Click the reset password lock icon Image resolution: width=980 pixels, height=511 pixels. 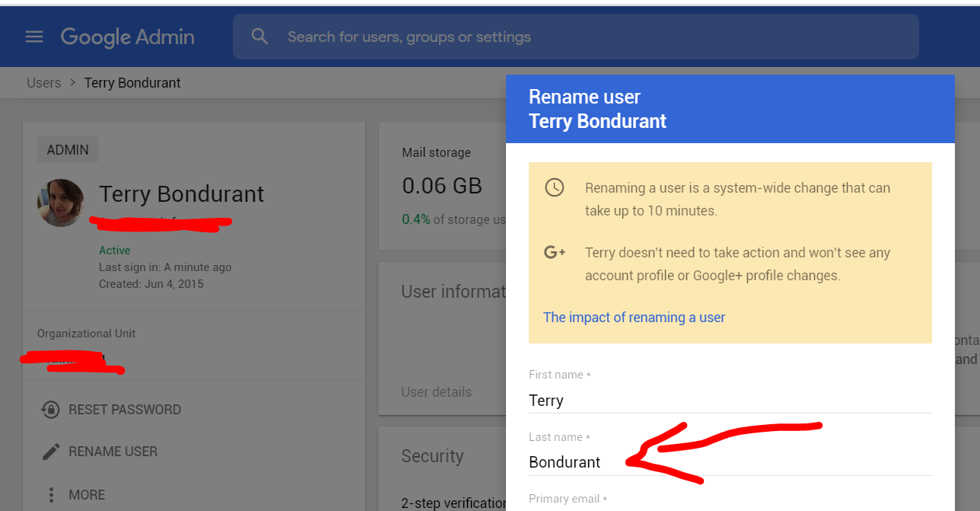tap(50, 410)
